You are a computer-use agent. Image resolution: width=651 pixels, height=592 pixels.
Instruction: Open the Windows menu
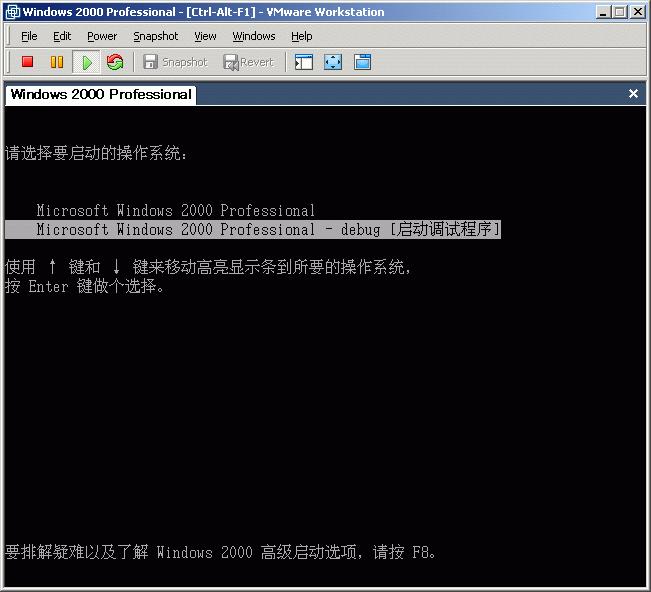pos(254,37)
